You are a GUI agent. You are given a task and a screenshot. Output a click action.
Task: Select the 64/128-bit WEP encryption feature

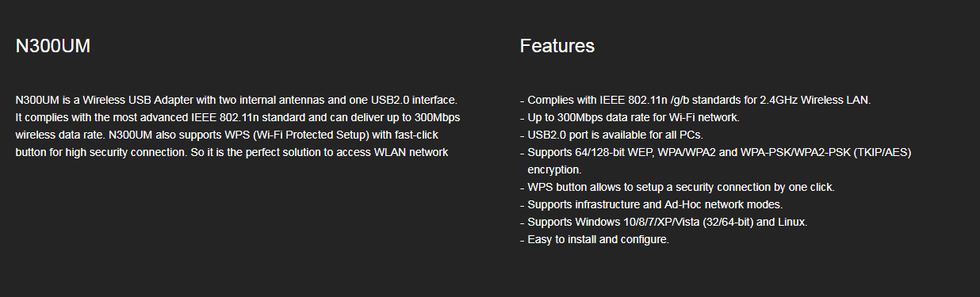pos(719,152)
